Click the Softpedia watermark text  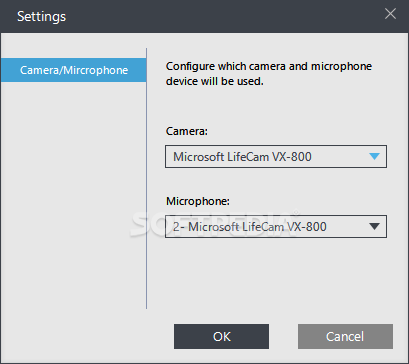tap(215, 224)
